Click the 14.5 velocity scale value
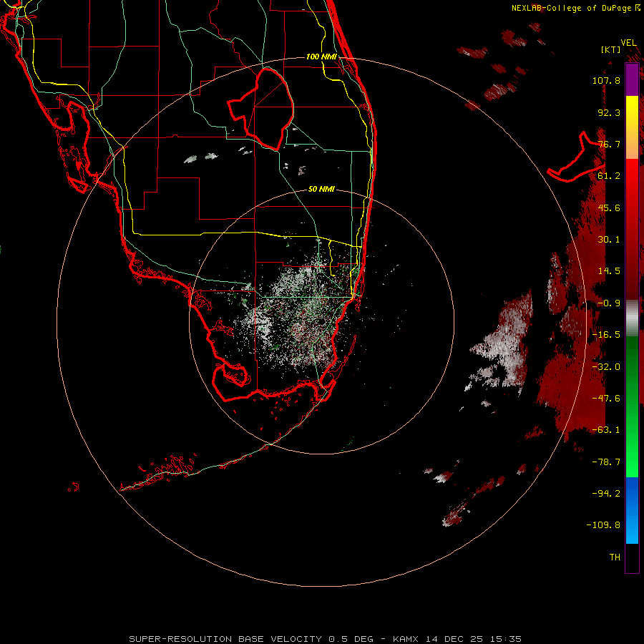This screenshot has width=644, height=644. click(x=609, y=271)
